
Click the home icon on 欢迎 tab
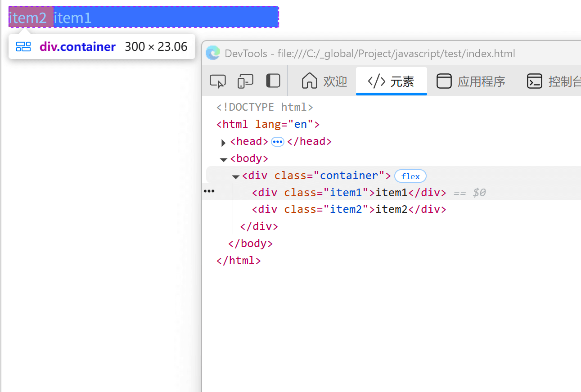(310, 81)
